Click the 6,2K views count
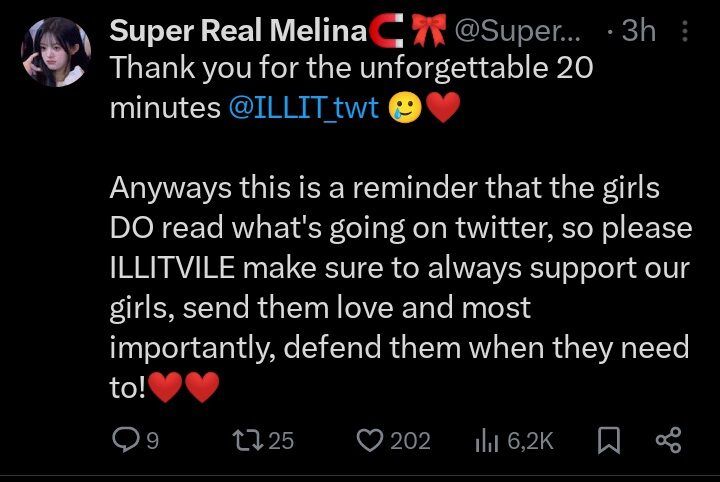 click(530, 440)
